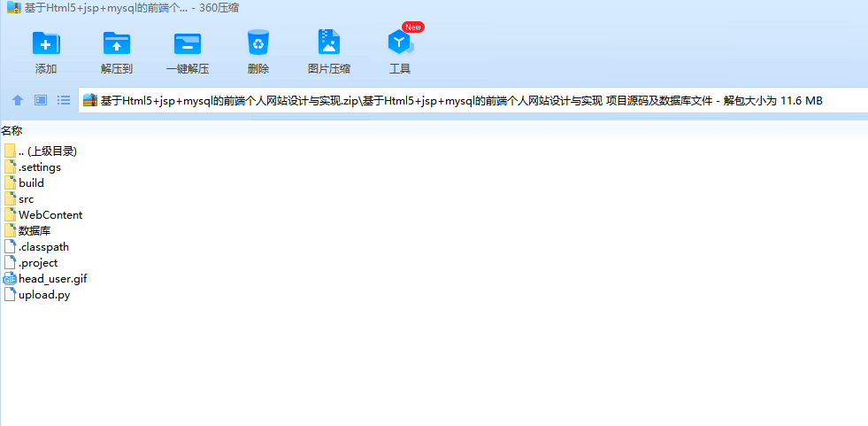Image resolution: width=868 pixels, height=426 pixels.
Task: Click the window title text 360压缩
Action: [x=219, y=8]
